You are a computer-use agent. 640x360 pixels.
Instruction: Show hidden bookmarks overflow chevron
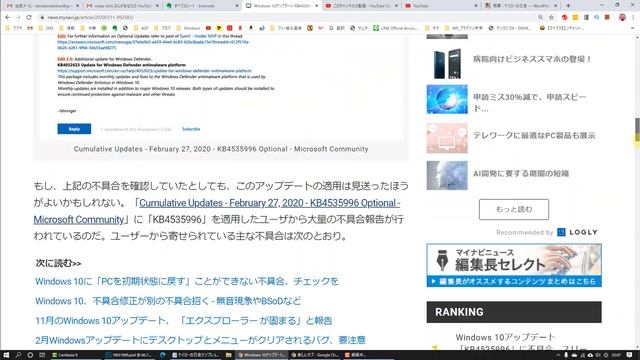click(633, 28)
